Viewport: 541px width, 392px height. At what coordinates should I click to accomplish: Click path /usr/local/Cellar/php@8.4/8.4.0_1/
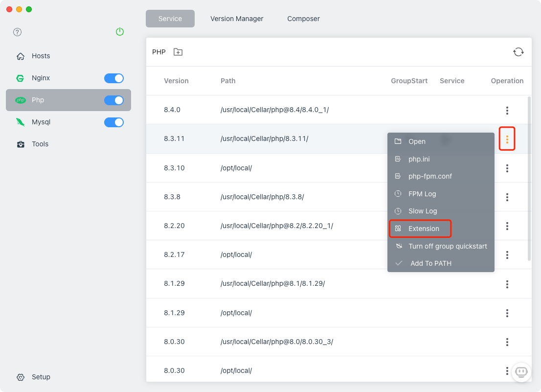(274, 110)
